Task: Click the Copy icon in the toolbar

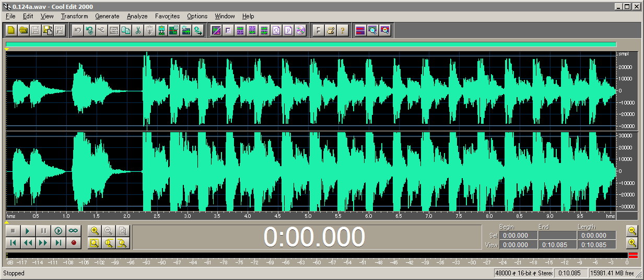Action: tap(126, 30)
